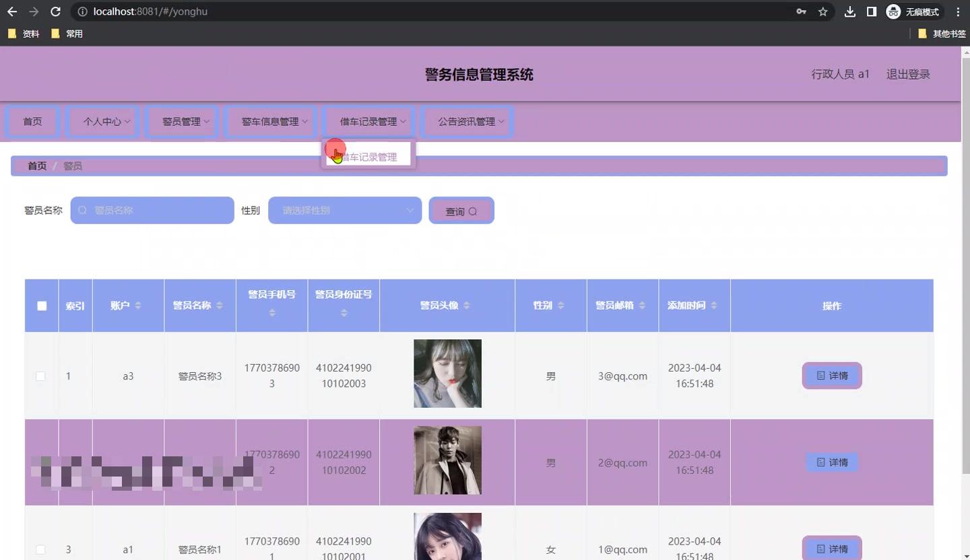Click phone number 17703786903 cell
The image size is (970, 560).
(272, 376)
